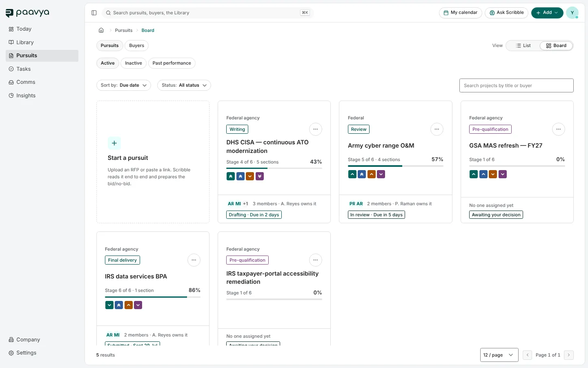The height and width of the screenshot is (368, 588).
Task: Collapse the sidebar with the panel icon
Action: coord(94,13)
